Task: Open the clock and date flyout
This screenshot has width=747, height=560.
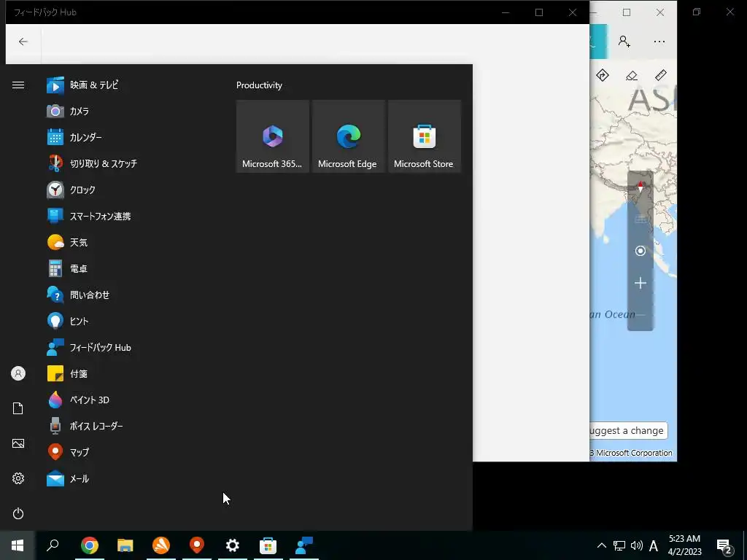Action: pyautogui.click(x=684, y=545)
